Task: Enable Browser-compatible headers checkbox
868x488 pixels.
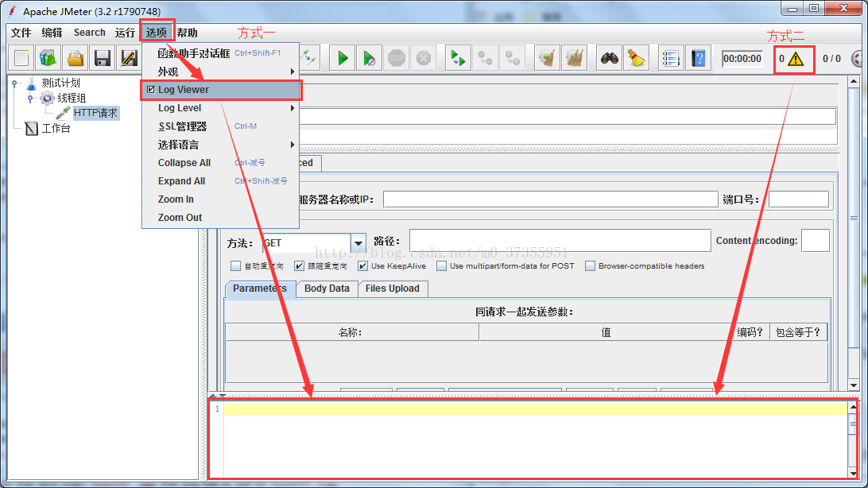Action: pyautogui.click(x=590, y=266)
